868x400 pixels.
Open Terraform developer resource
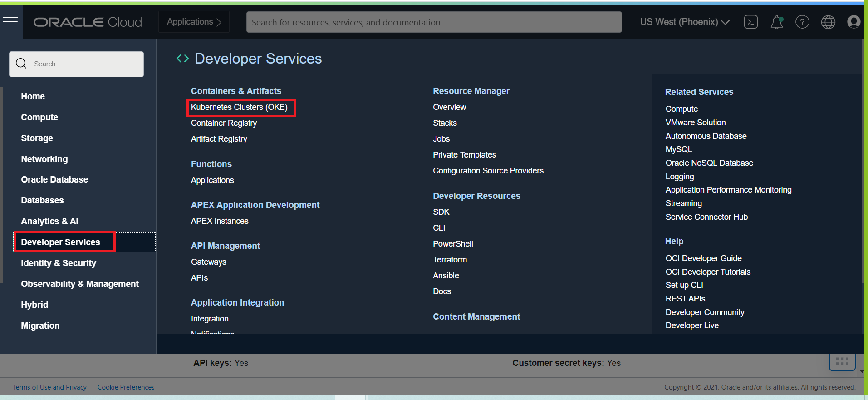[x=450, y=260]
